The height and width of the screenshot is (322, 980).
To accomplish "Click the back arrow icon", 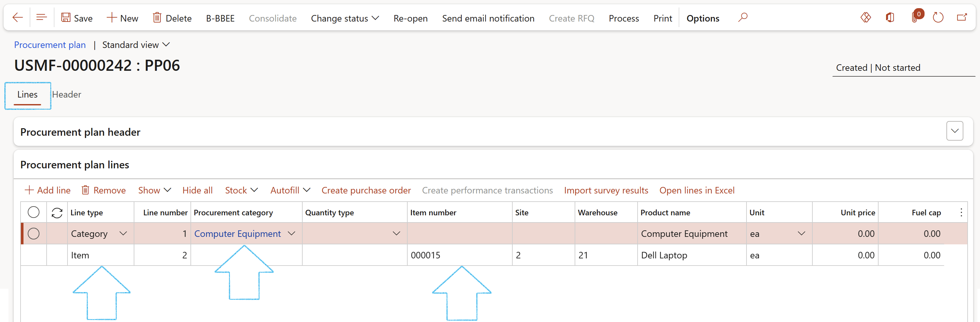I will pos(18,18).
